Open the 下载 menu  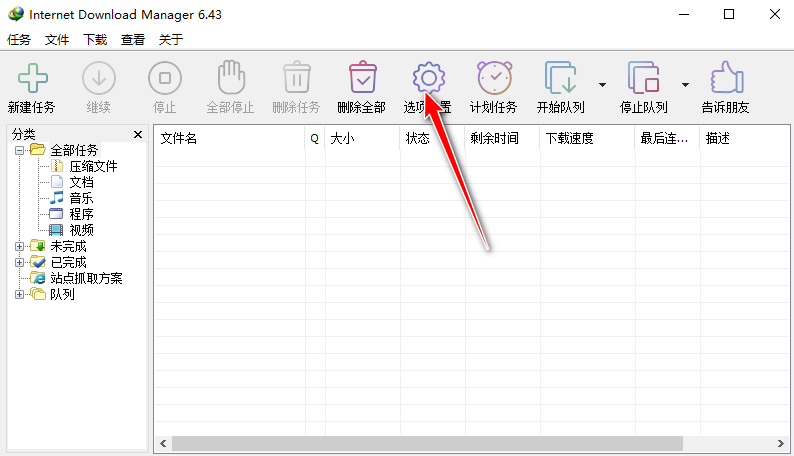point(95,39)
